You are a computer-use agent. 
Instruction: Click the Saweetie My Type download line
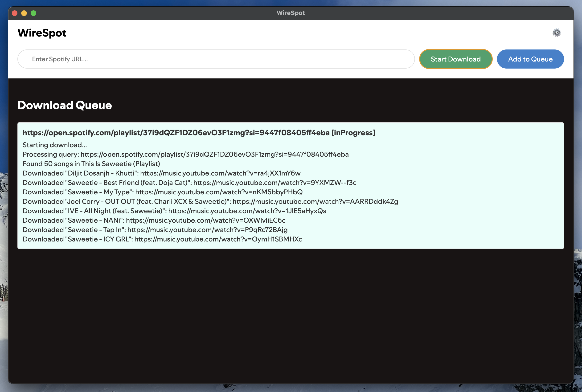coord(163,192)
